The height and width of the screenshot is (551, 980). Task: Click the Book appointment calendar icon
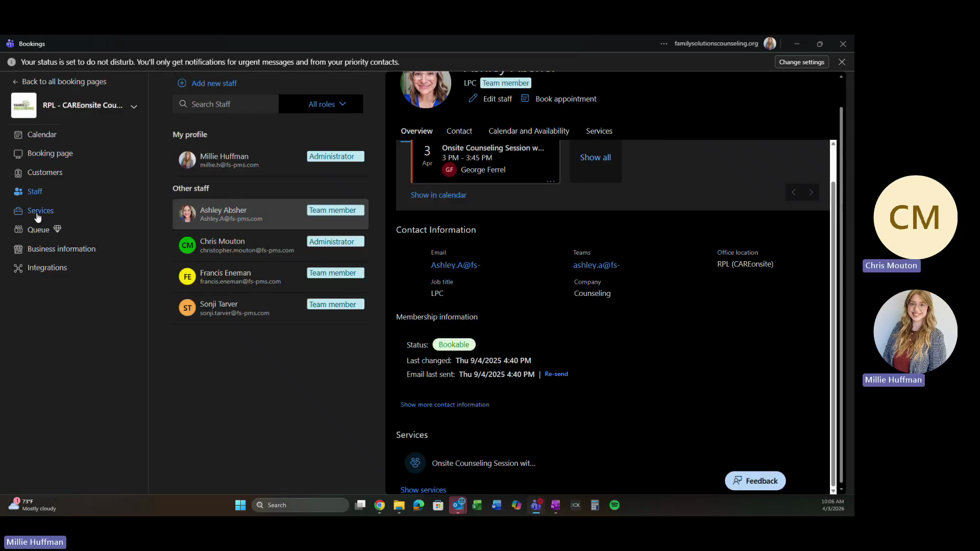525,98
